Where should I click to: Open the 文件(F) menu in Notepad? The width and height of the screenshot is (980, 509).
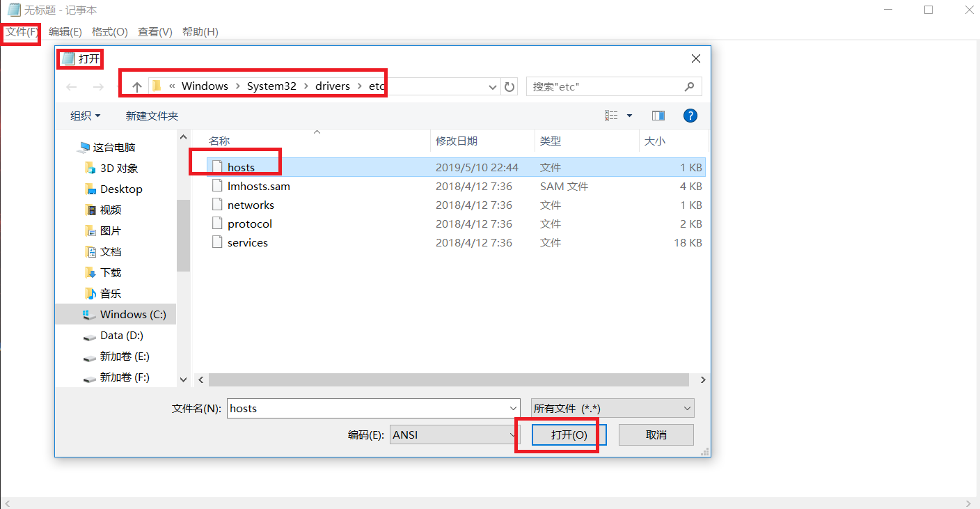[x=21, y=32]
